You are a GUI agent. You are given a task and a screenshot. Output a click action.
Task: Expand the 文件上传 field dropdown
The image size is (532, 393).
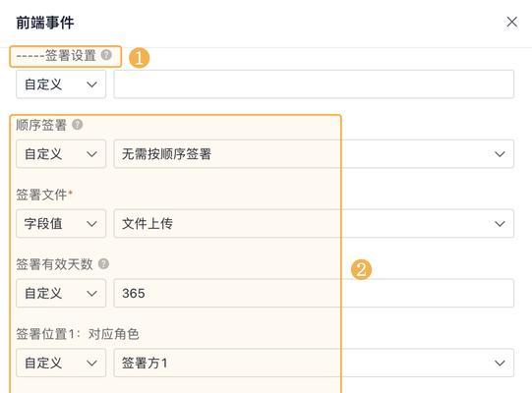[x=314, y=223]
